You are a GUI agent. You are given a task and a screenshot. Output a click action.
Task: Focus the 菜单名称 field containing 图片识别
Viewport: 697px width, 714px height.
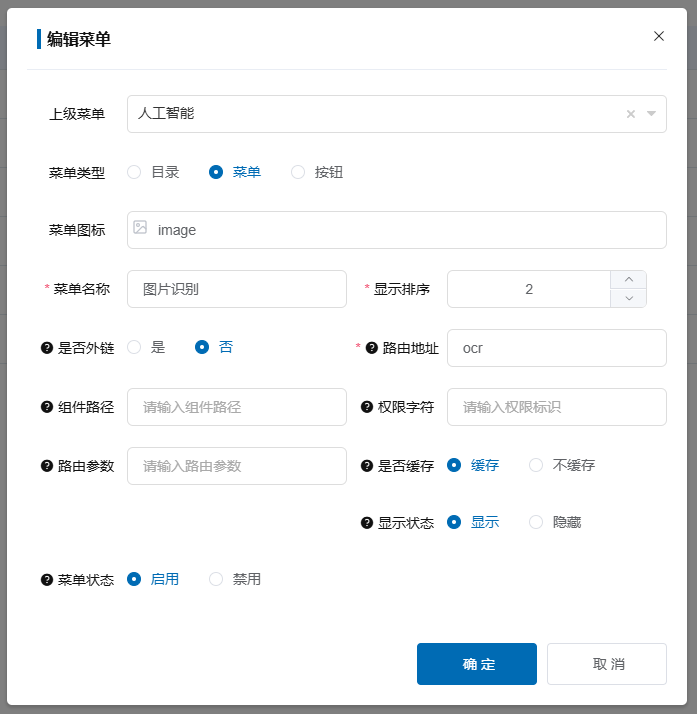tap(237, 289)
